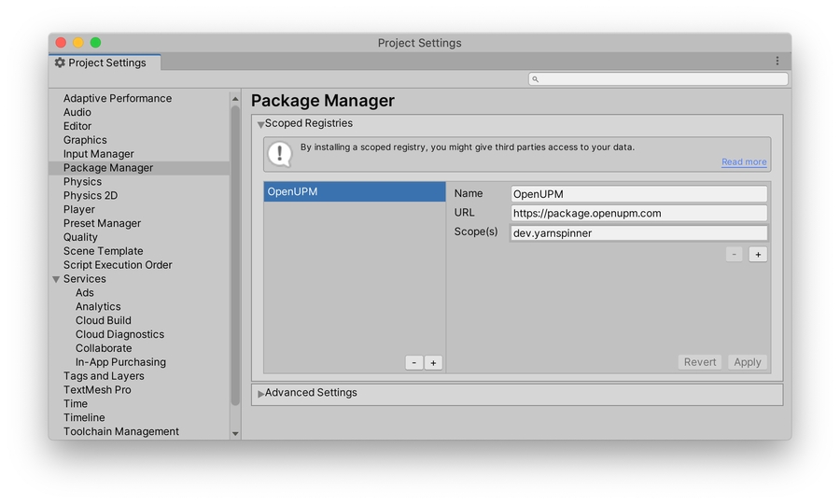Select the OpenUPM registry entry

click(354, 192)
